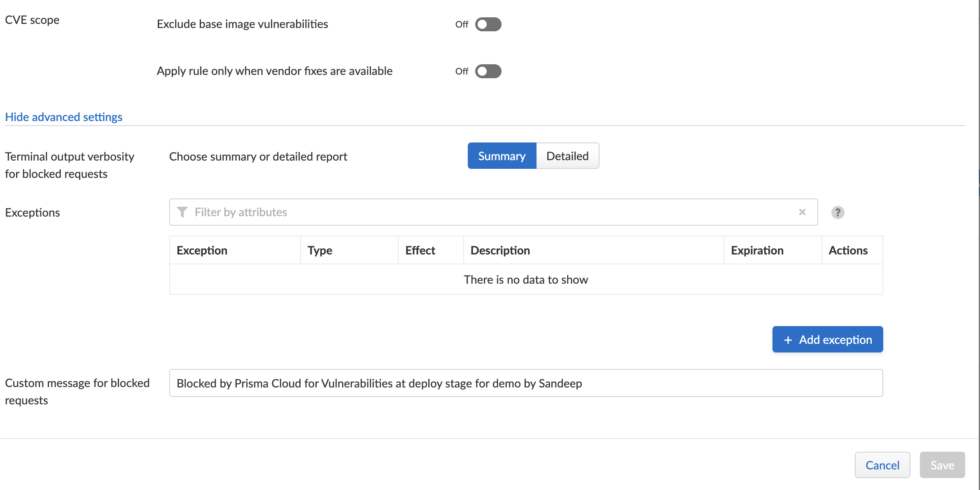
Task: Switch to Detailed report verbosity
Action: 567,156
